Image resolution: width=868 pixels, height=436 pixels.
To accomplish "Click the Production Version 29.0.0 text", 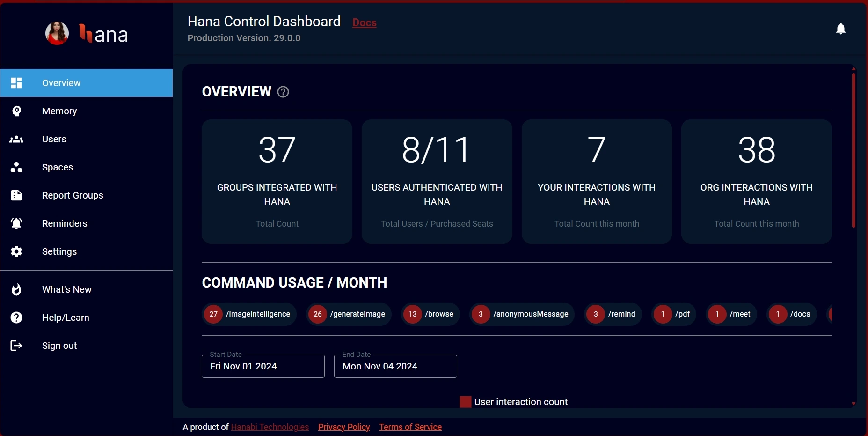I will coord(244,38).
